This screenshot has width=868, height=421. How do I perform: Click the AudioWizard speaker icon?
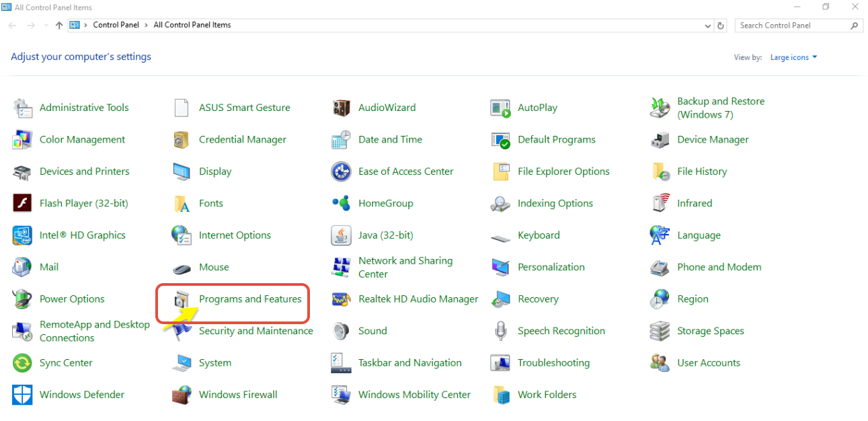coord(341,108)
